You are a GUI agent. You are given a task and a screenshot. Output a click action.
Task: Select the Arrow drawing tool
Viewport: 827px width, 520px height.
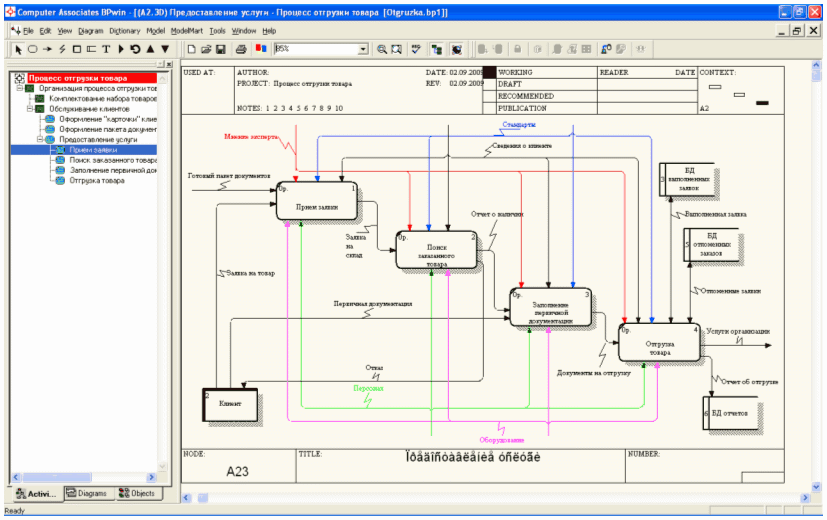click(47, 48)
